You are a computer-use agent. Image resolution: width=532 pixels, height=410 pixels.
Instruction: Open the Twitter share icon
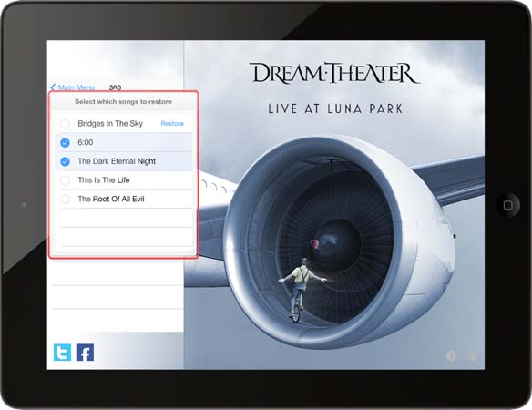click(x=63, y=353)
